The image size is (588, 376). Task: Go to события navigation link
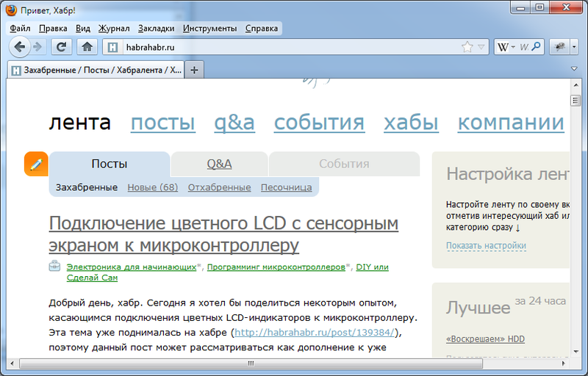tap(319, 122)
